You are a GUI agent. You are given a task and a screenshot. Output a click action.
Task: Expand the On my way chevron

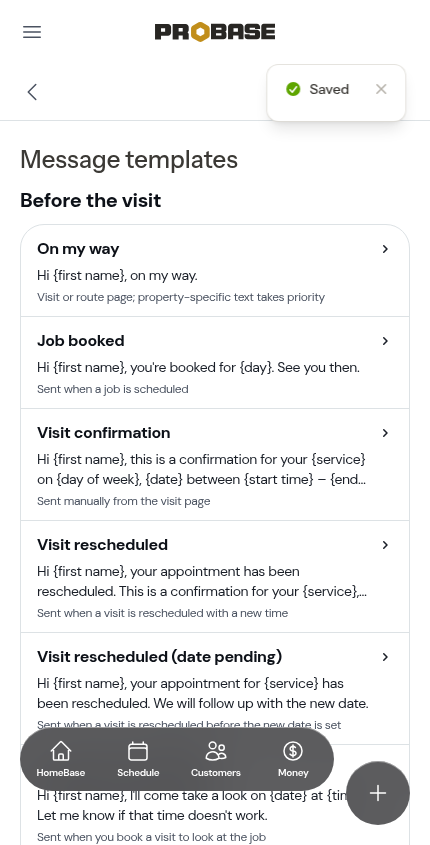click(x=385, y=249)
